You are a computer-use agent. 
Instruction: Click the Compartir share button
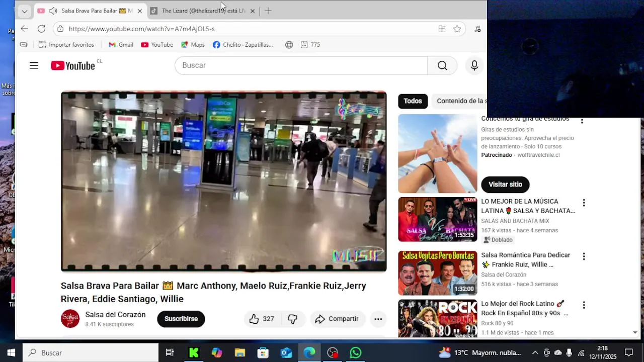(337, 319)
